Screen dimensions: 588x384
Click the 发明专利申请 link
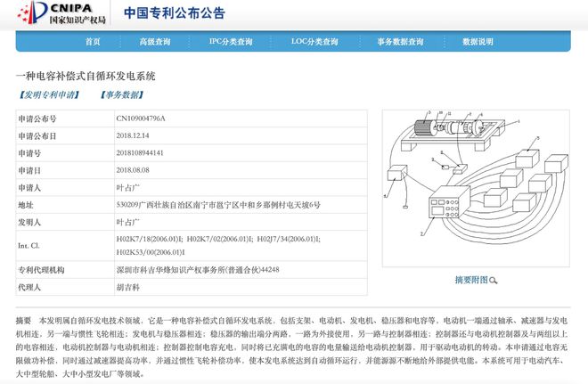point(49,94)
